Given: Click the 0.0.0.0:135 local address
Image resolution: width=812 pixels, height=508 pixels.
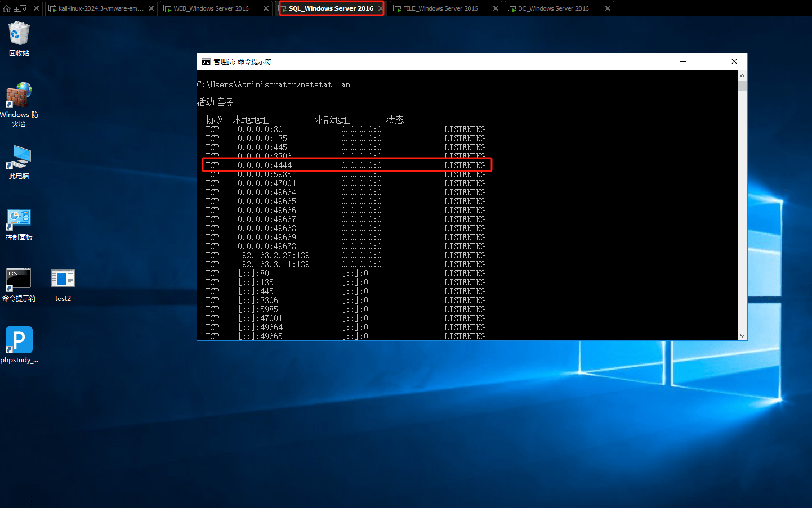Looking at the screenshot, I should 262,138.
